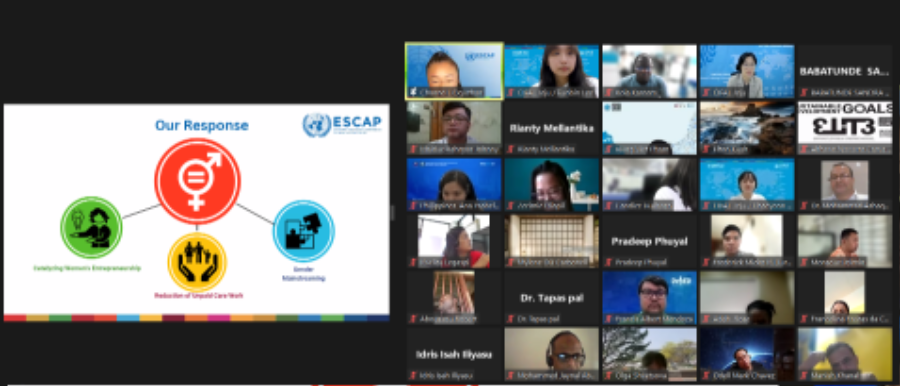Click the divider handle between slide and gallery
The image size is (900, 386).
tap(393, 213)
